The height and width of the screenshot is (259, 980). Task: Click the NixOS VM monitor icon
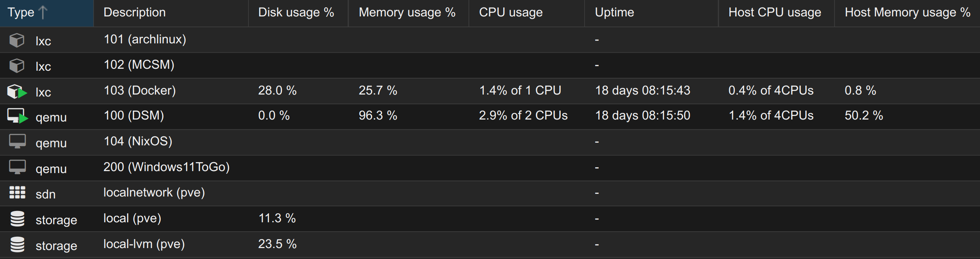pyautogui.click(x=17, y=141)
